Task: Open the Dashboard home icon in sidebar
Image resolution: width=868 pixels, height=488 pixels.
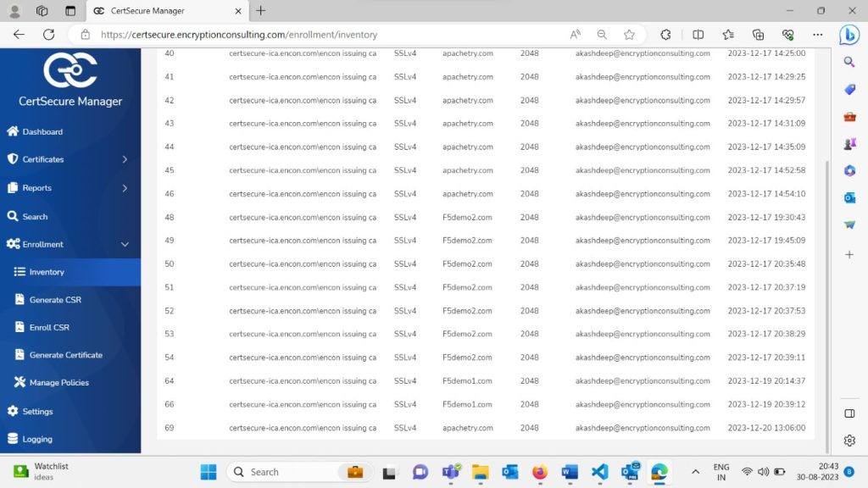Action: tap(13, 132)
